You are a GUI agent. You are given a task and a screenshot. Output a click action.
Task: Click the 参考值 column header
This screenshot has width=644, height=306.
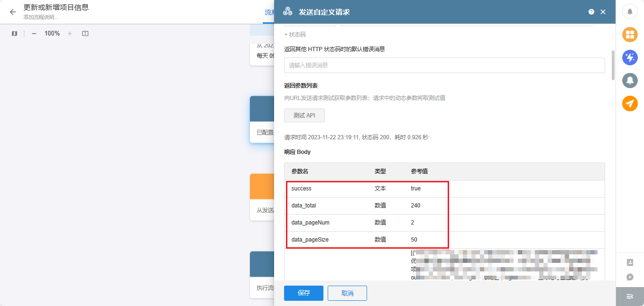(x=419, y=171)
